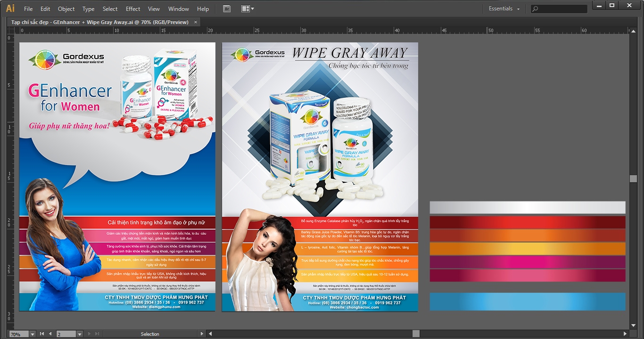The width and height of the screenshot is (644, 339).
Task: Select the 'Chống bạc tóc từ bên trong' subtitle
Action: (x=368, y=66)
